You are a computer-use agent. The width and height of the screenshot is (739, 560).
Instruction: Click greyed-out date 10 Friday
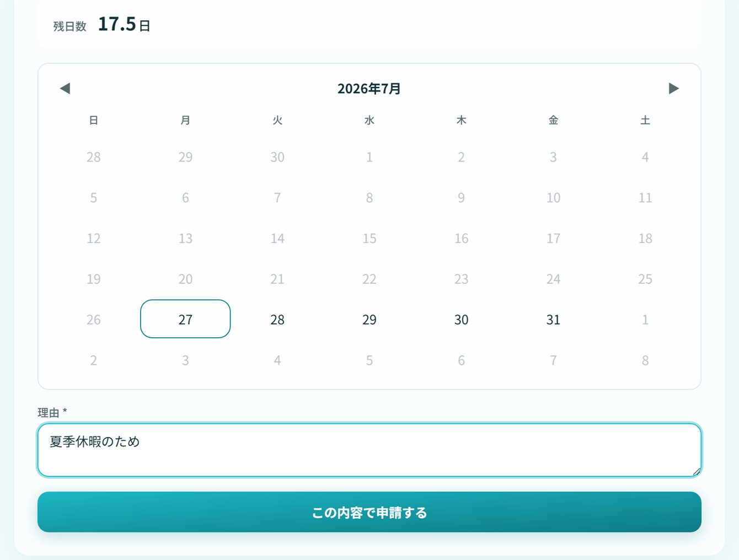point(553,197)
